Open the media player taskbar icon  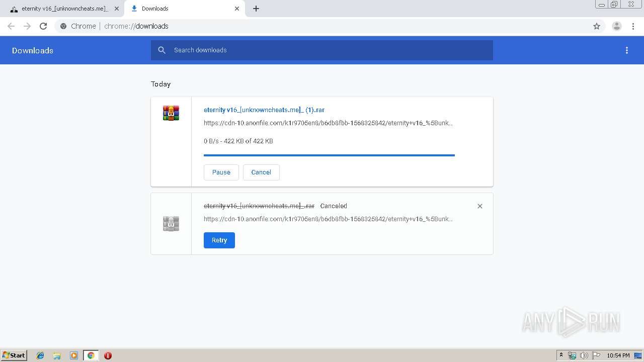pyautogui.click(x=73, y=355)
